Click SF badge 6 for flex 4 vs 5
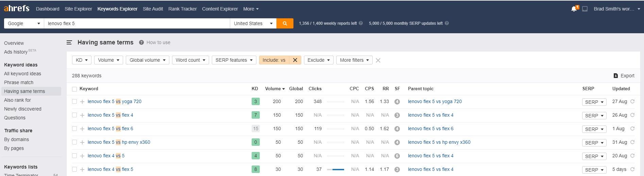The width and height of the screenshot is (644, 176). [x=397, y=156]
